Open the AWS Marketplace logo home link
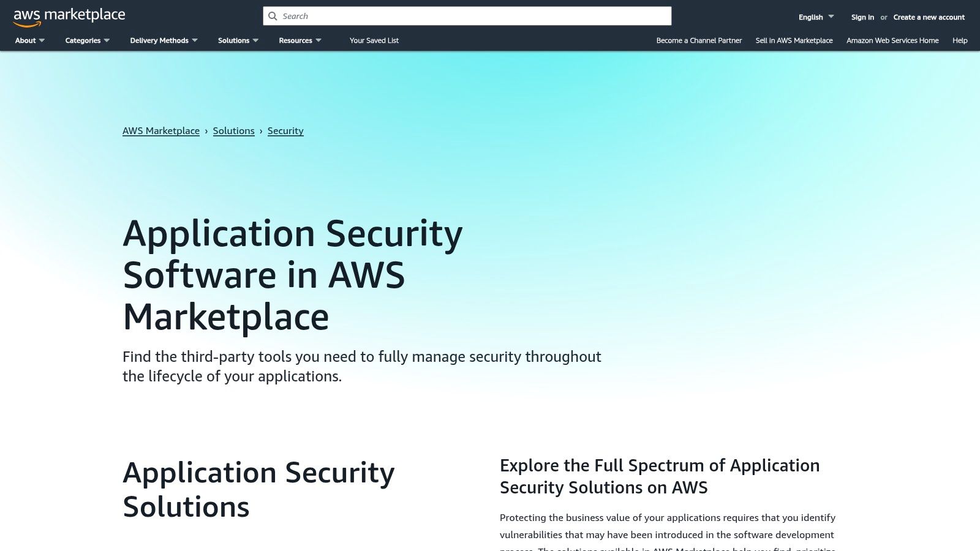 69,17
